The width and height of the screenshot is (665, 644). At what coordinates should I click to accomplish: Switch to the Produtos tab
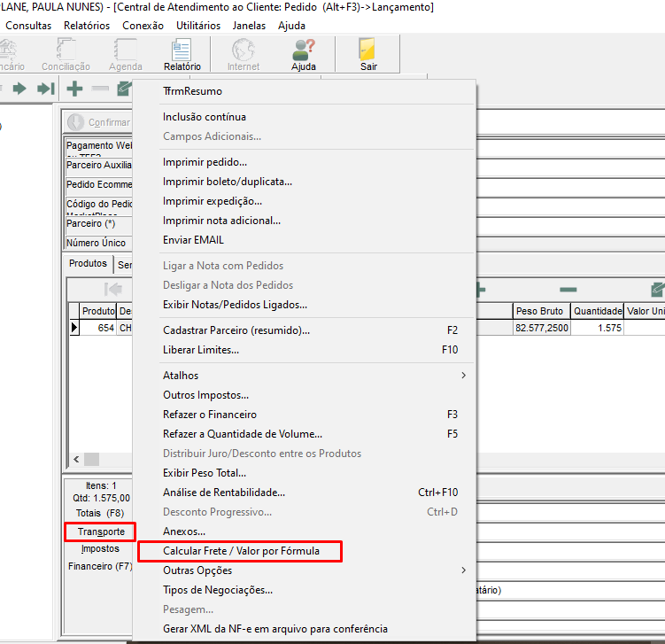coord(88,264)
